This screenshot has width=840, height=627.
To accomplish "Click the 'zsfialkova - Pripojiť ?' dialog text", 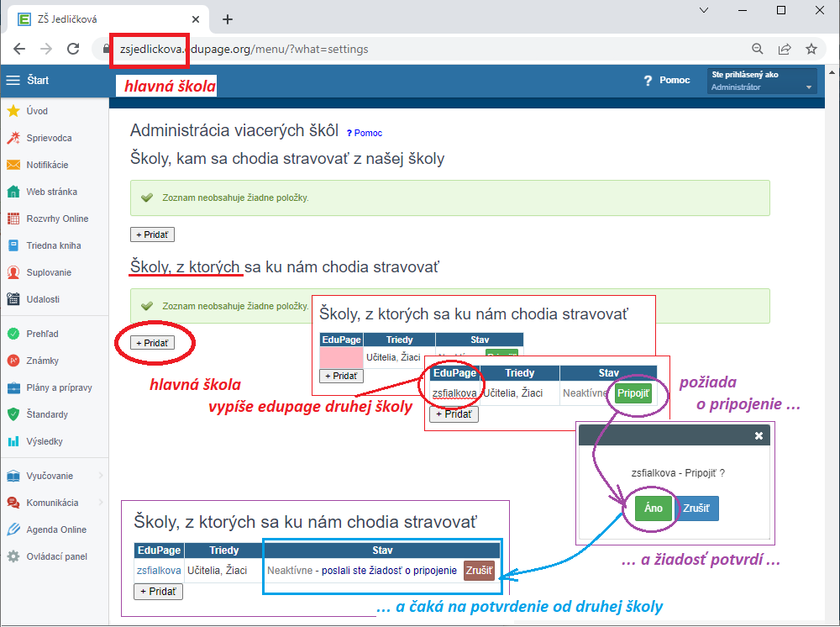I will click(678, 473).
